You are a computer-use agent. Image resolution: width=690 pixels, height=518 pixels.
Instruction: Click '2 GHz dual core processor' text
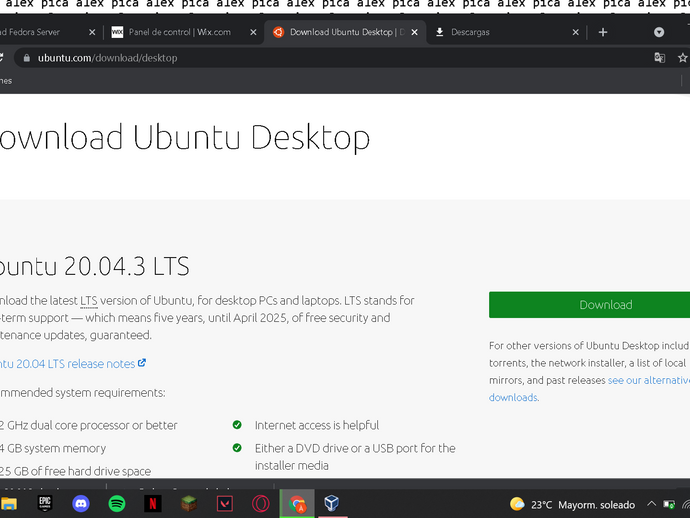pos(88,425)
